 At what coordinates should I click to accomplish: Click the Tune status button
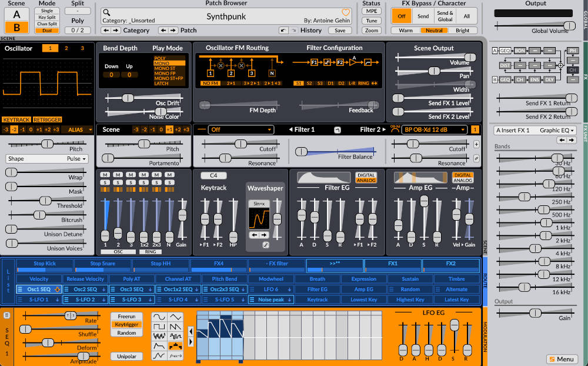point(371,21)
